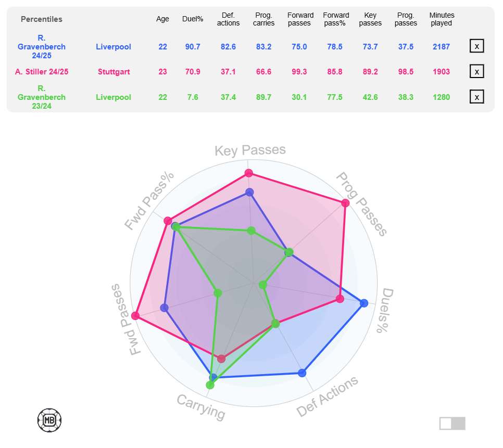Image resolution: width=503 pixels, height=448 pixels.
Task: Open A. Stiller 24/25 player name
Action: pyautogui.click(x=42, y=72)
